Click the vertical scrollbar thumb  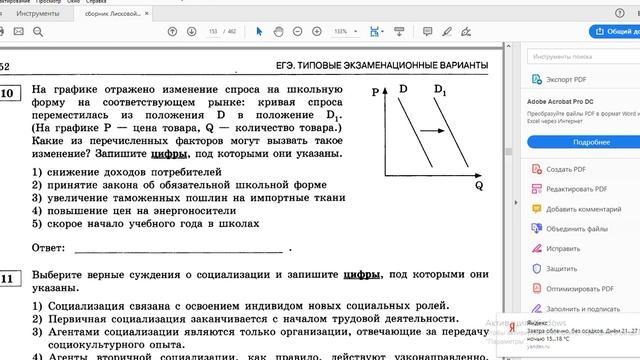tap(508, 151)
